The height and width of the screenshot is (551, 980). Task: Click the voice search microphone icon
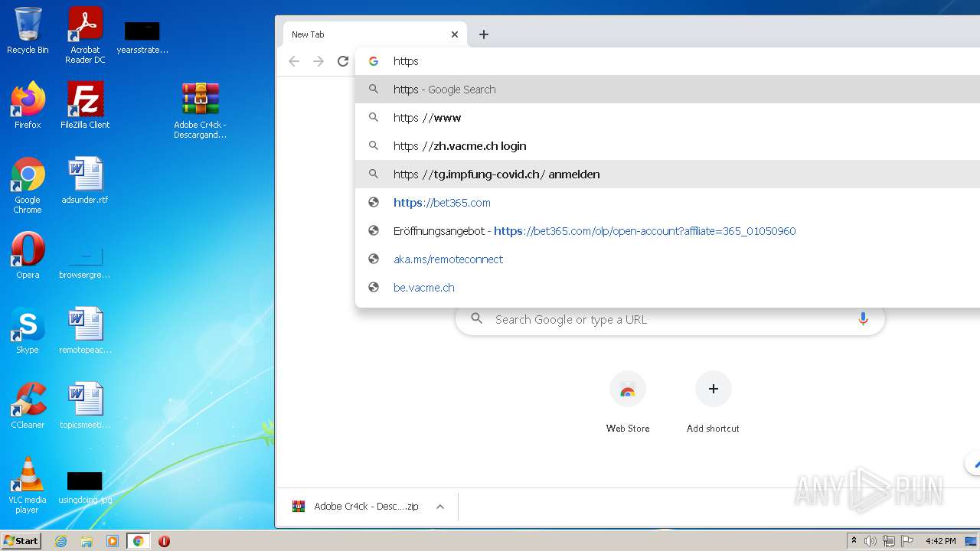pyautogui.click(x=863, y=319)
